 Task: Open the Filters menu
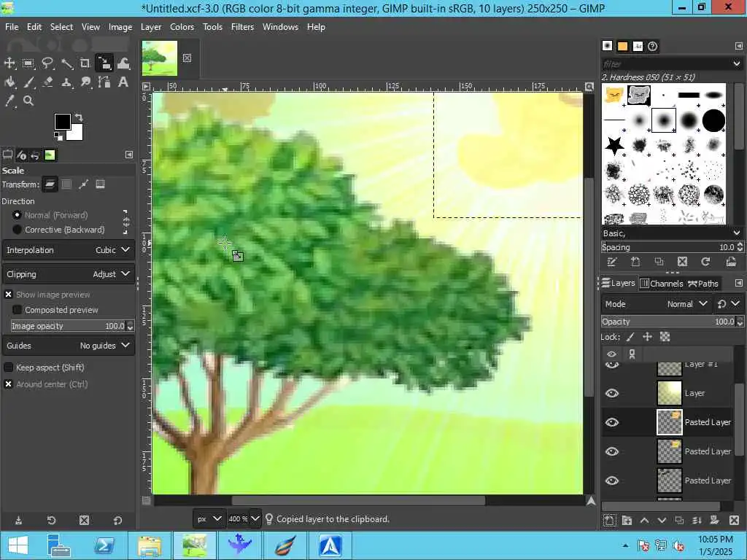(242, 27)
